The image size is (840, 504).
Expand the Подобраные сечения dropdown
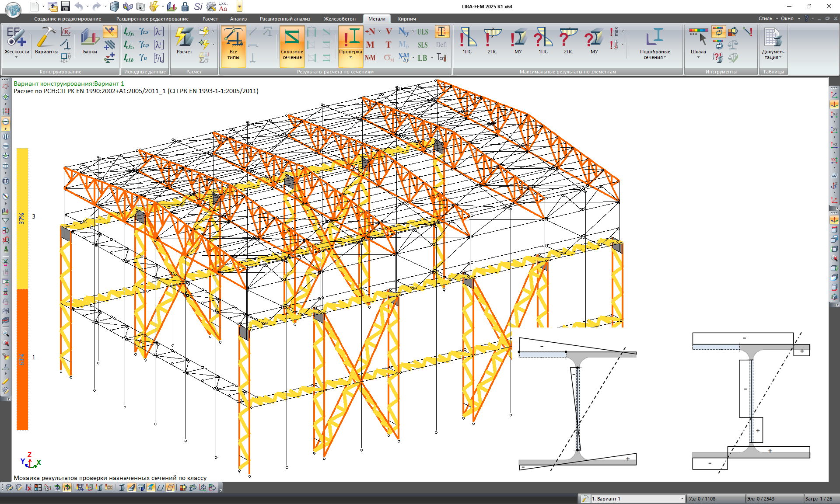654,54
